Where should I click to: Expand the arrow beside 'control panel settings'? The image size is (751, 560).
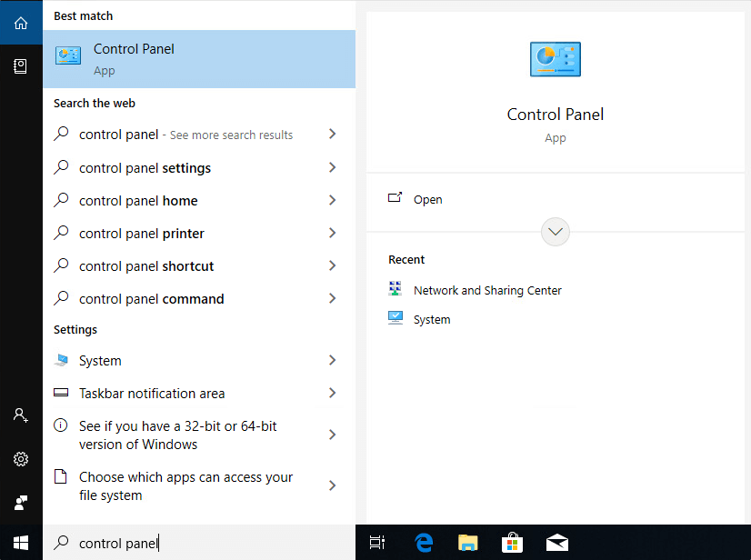332,167
